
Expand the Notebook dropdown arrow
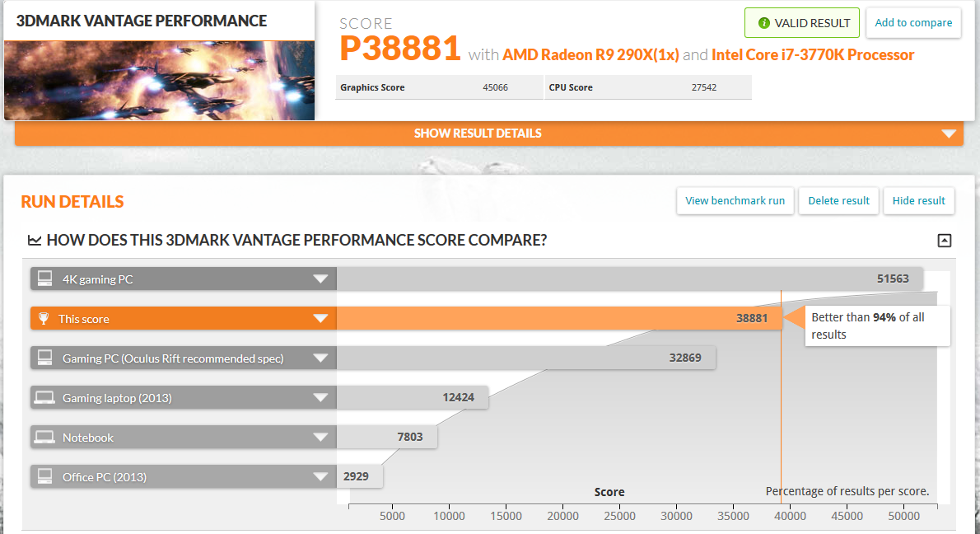(x=320, y=437)
